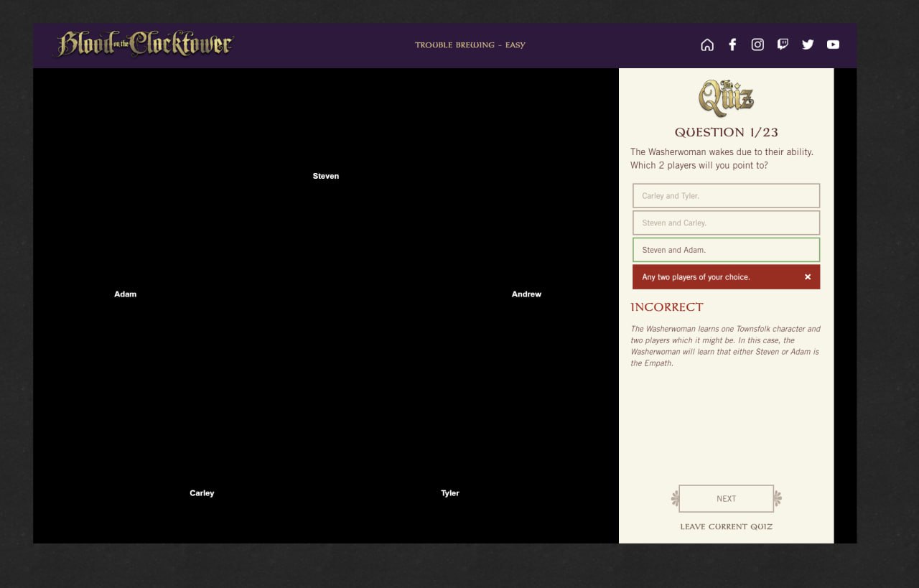This screenshot has height=588, width=919.
Task: Click on the Tyler player label
Action: coord(450,493)
